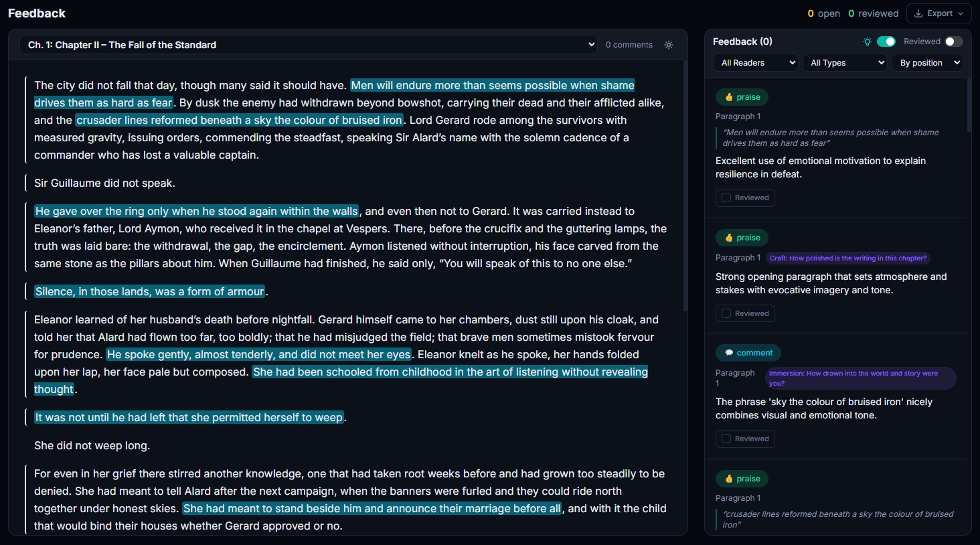Change sorting with the By position dropdown
The width and height of the screenshot is (980, 545).
point(927,62)
